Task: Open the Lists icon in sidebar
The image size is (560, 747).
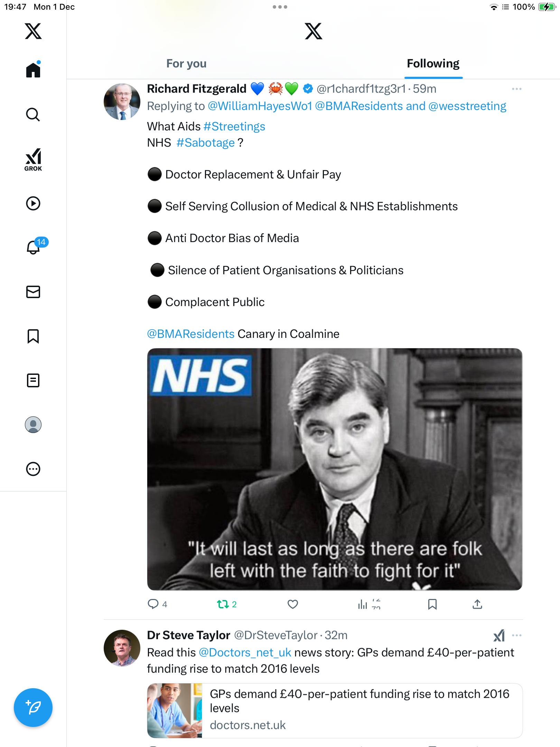Action: tap(33, 380)
